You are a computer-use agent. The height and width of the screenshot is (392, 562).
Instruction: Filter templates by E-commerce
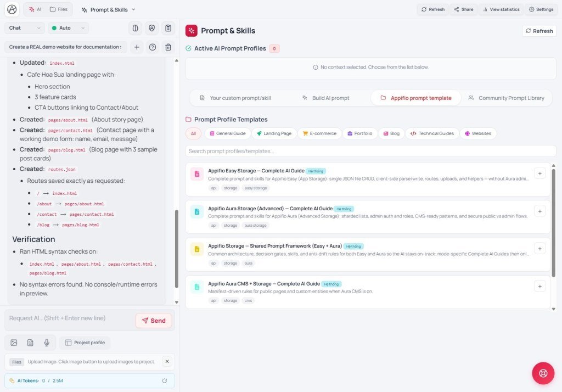pos(320,133)
